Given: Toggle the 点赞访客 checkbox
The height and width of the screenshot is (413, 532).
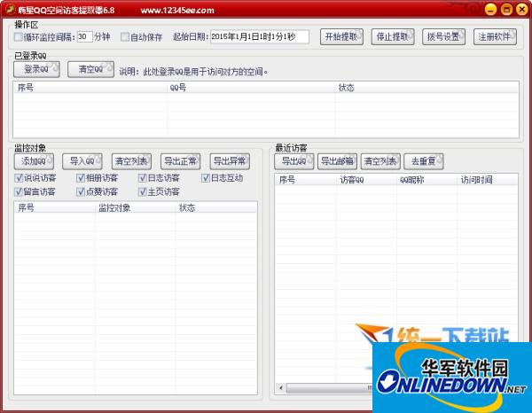Looking at the screenshot, I should [81, 191].
